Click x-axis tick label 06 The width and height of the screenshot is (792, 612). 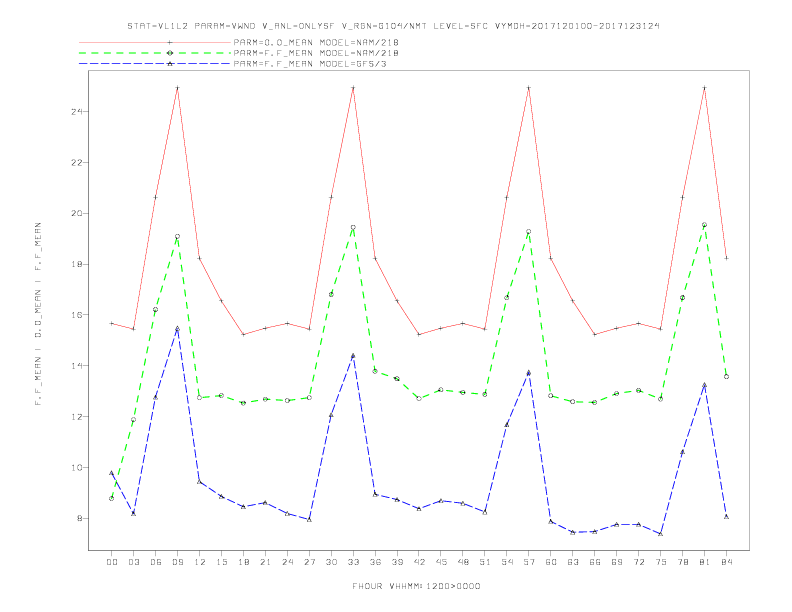click(x=156, y=562)
